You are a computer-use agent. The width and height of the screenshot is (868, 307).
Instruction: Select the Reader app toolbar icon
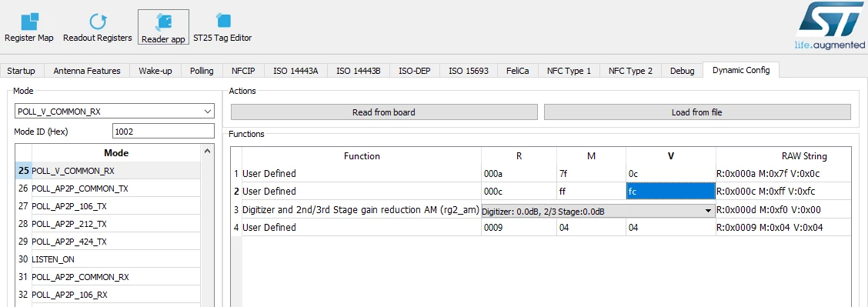[x=163, y=27]
